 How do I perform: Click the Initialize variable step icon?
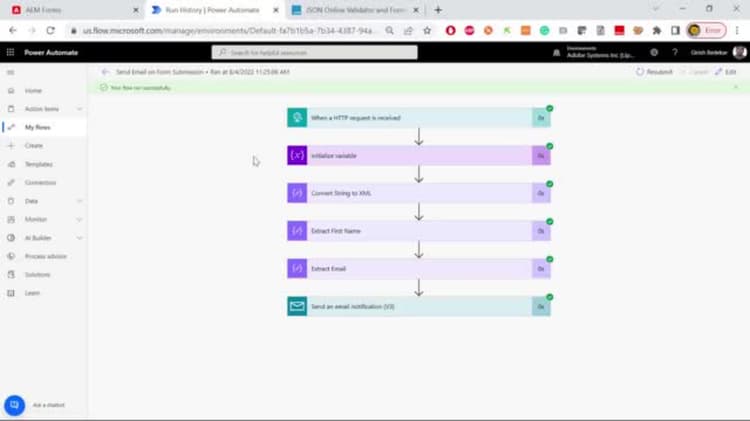point(297,155)
